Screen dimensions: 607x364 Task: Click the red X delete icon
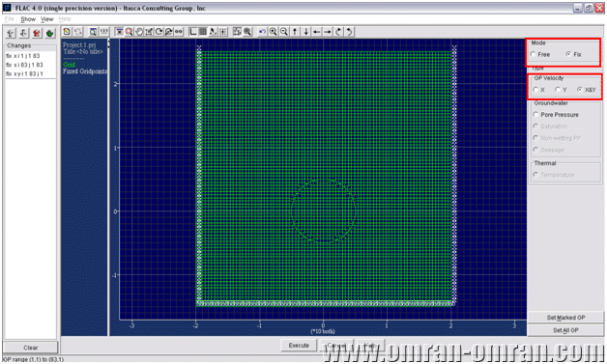click(37, 33)
